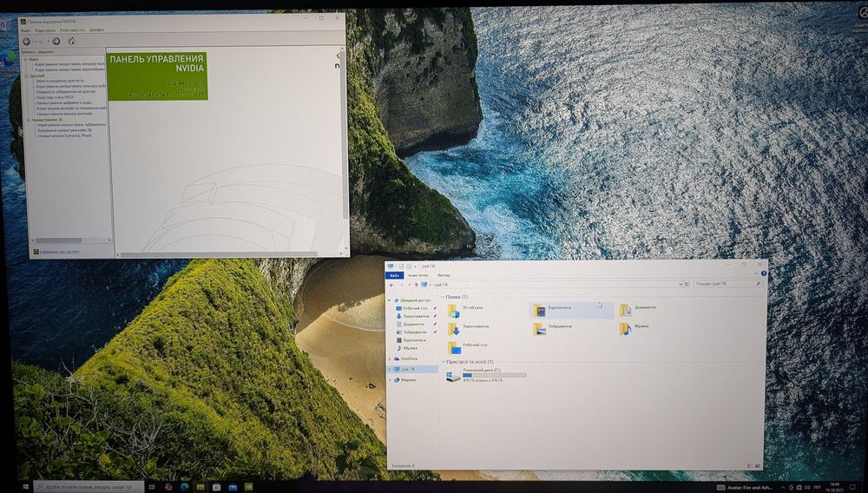
Task: Select the 3D-об'єкти folder icon
Action: pyautogui.click(x=453, y=311)
